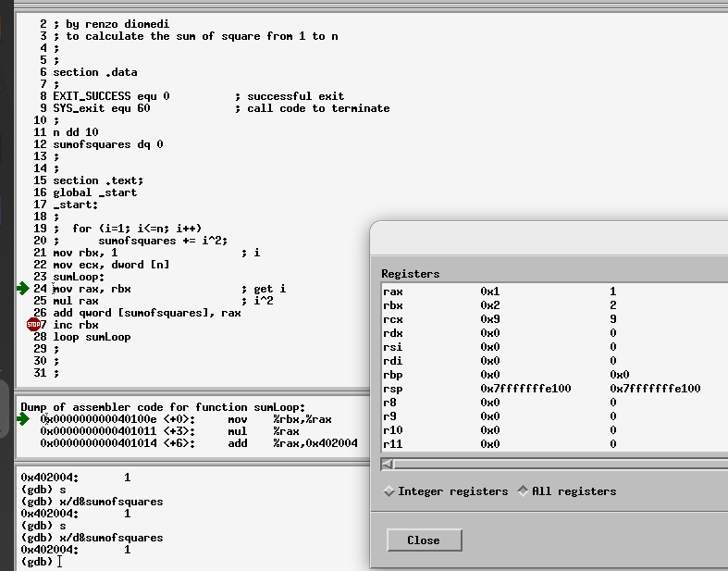This screenshot has width=728, height=571.
Task: Click line 2 comment 'by renzo diomedi'
Action: [x=117, y=24]
